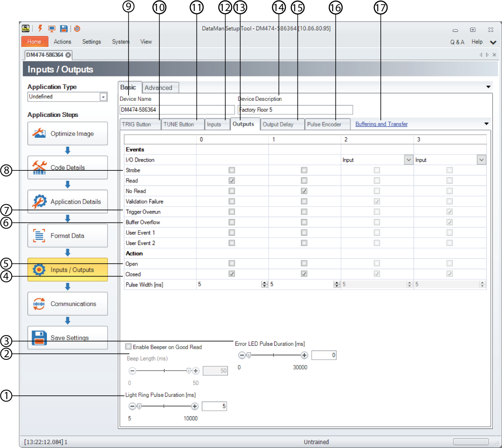Click the monitor icon in quick toolbar
The image size is (502, 448).
(x=52, y=29)
